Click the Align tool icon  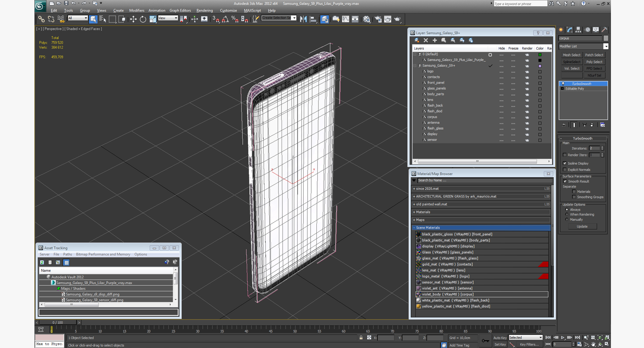(x=313, y=19)
